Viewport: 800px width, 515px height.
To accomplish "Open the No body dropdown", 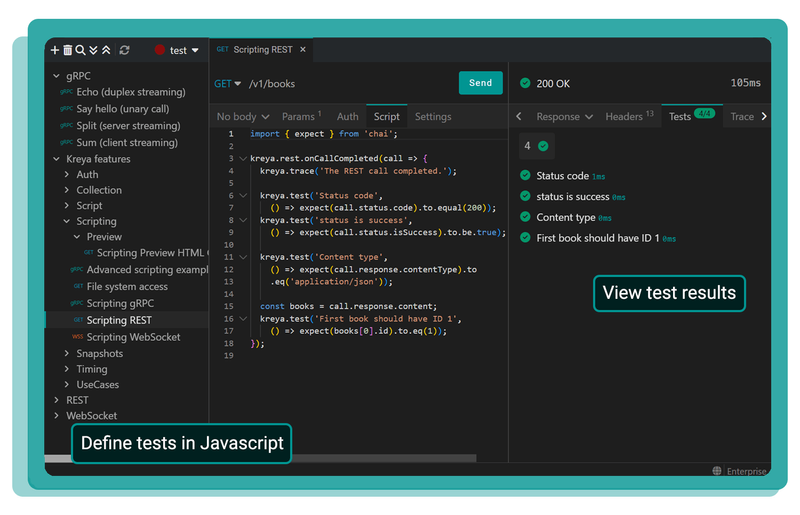I will [x=243, y=117].
